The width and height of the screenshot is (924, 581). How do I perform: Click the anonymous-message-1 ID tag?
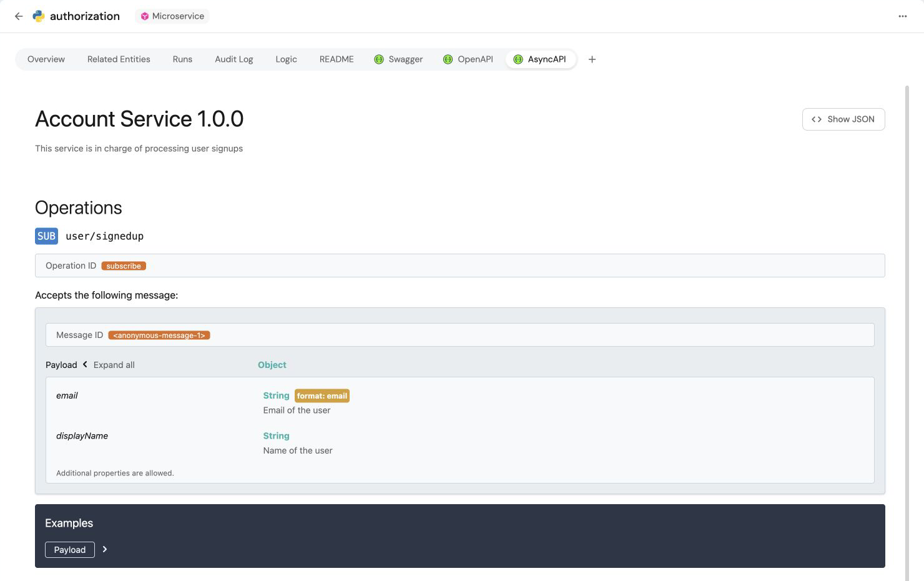159,335
